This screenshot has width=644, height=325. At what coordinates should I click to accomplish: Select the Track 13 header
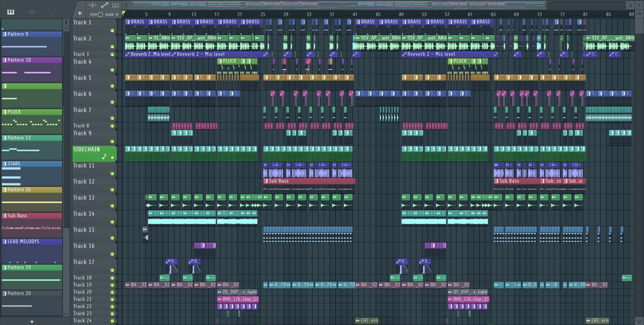[95, 202]
